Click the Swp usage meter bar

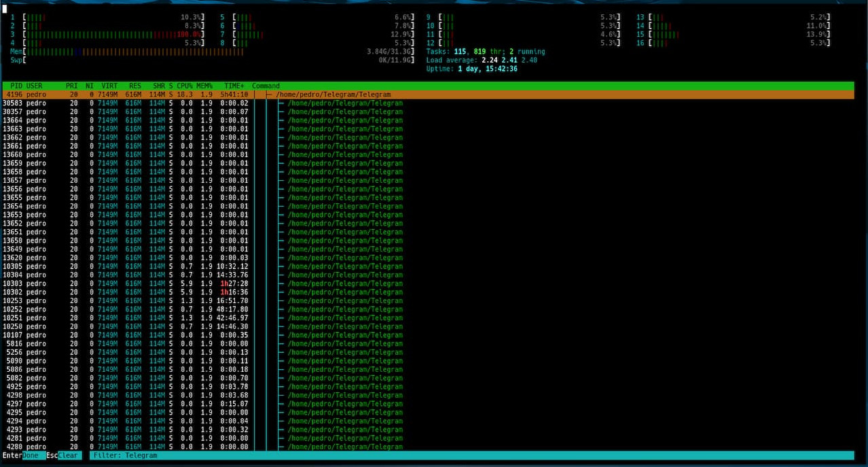click(x=211, y=60)
